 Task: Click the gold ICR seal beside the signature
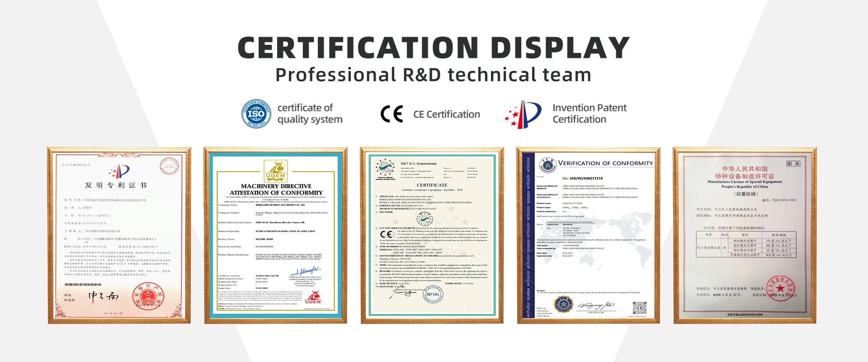(x=563, y=304)
